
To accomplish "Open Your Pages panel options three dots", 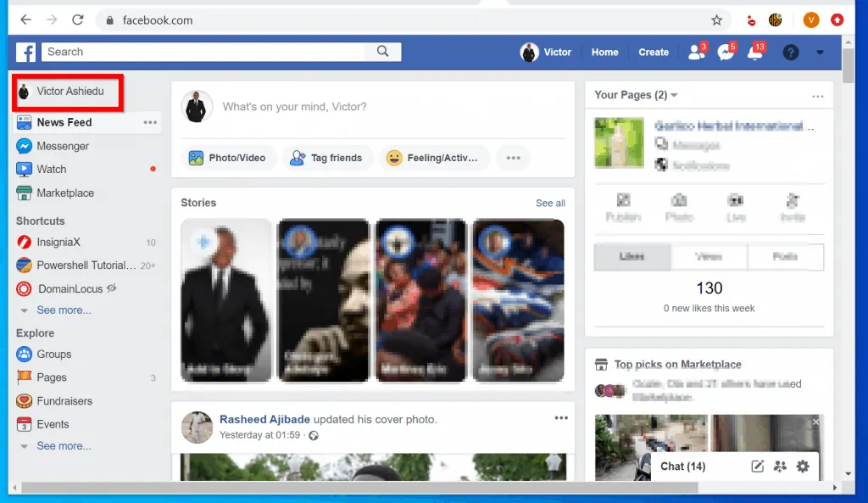I will [x=818, y=96].
